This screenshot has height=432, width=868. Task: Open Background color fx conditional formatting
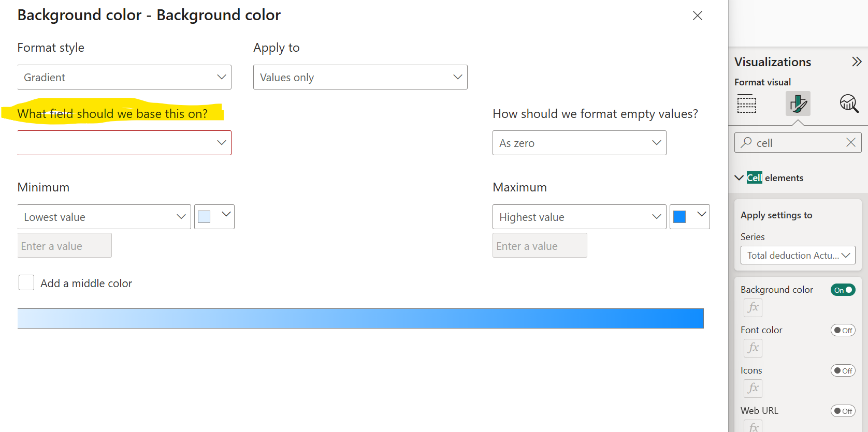coord(753,307)
